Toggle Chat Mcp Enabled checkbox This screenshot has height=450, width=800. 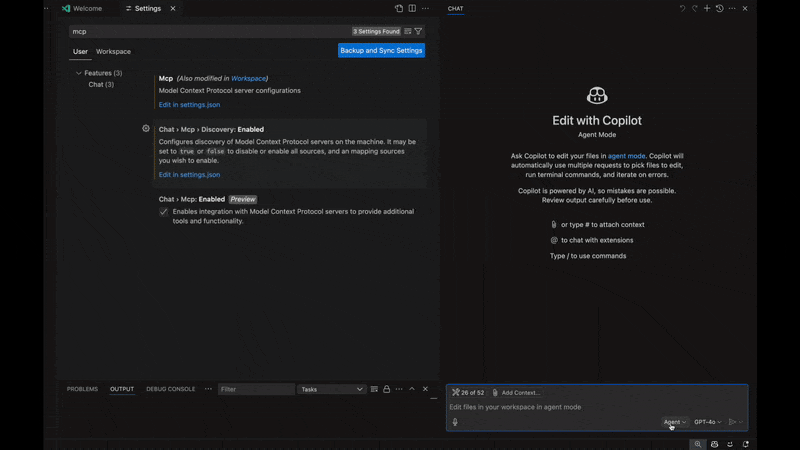163,212
